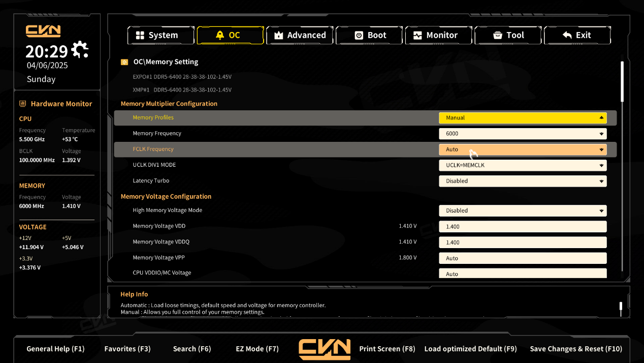
Task: Open Search (F6)
Action: (x=192, y=349)
